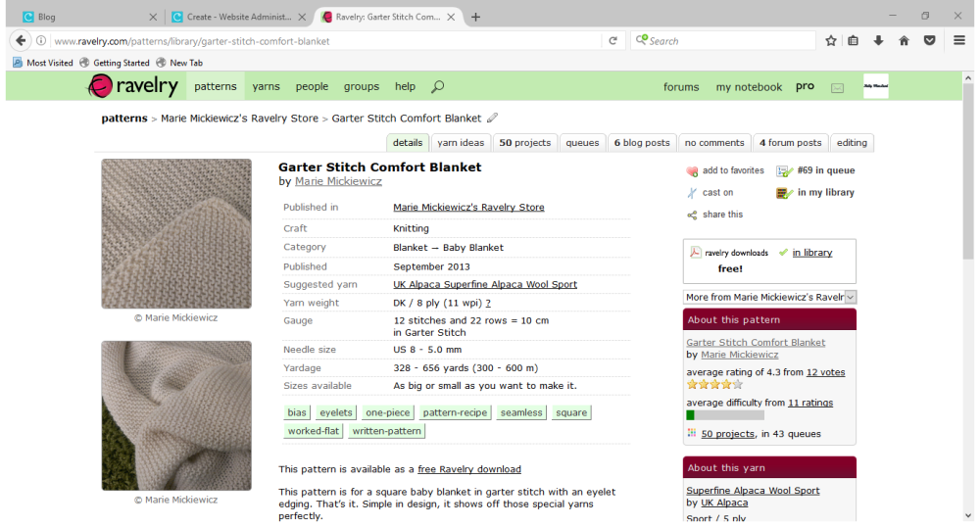Image resolution: width=980 pixels, height=527 pixels.
Task: Click the site information icon in address bar
Action: pyautogui.click(x=40, y=40)
